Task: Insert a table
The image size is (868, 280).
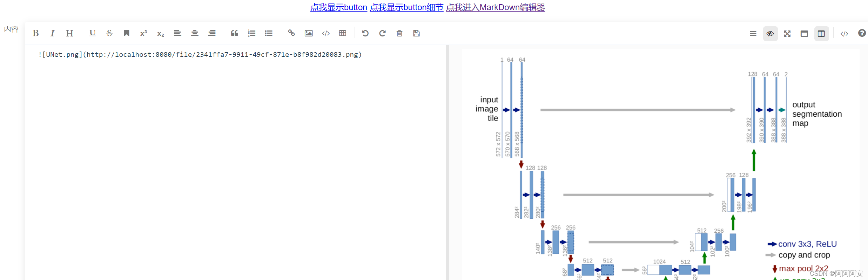Action: [343, 33]
